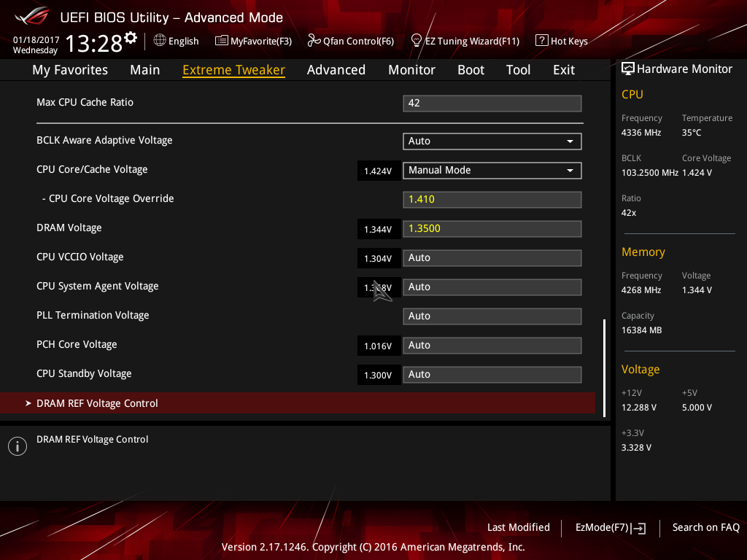Click the Qfan Control fan icon

pos(314,41)
